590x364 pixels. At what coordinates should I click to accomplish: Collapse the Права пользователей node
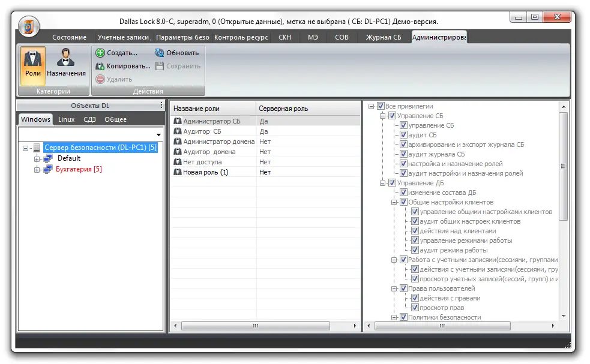click(x=394, y=289)
